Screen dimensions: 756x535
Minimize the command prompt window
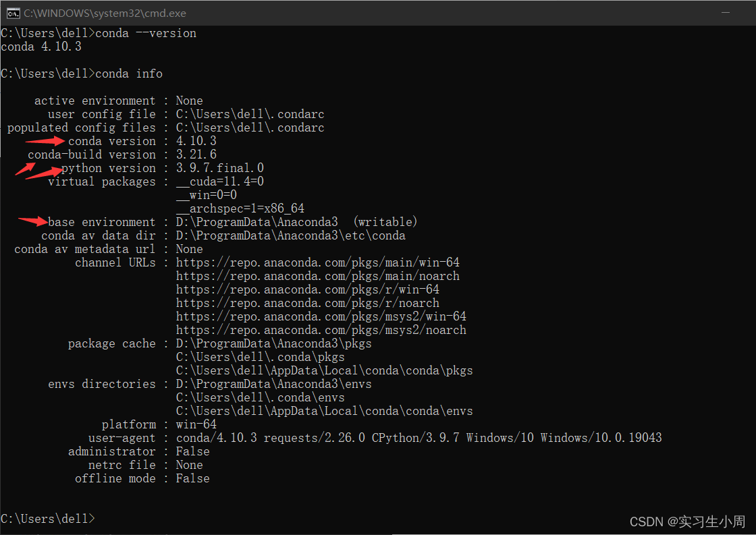pos(726,13)
